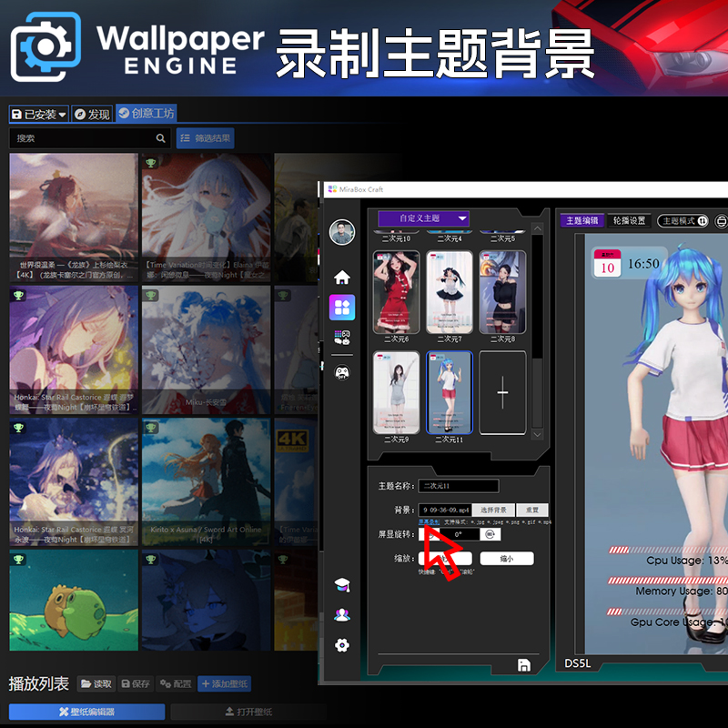Click the DS5L device label

click(x=578, y=663)
